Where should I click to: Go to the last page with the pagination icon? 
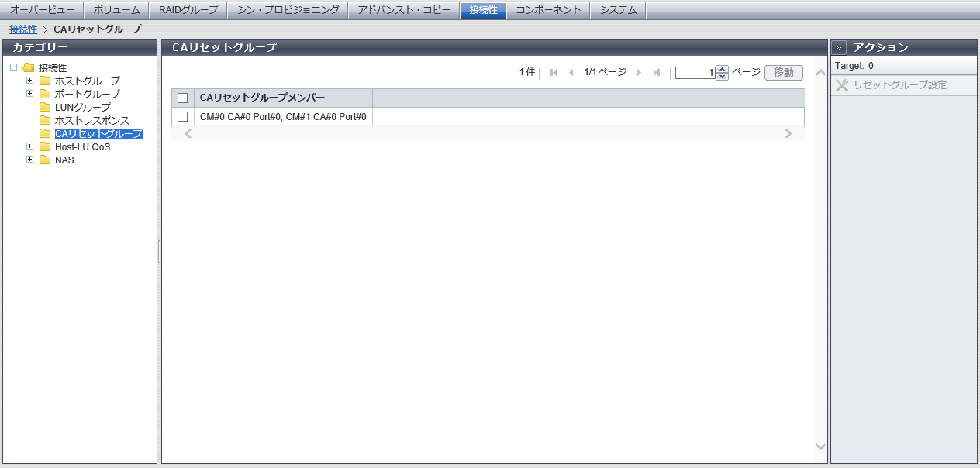pyautogui.click(x=657, y=73)
